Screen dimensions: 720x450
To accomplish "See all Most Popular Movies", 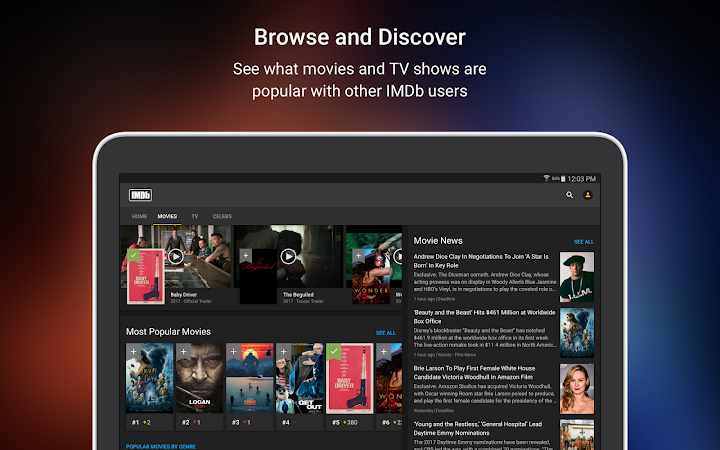I will point(386,333).
